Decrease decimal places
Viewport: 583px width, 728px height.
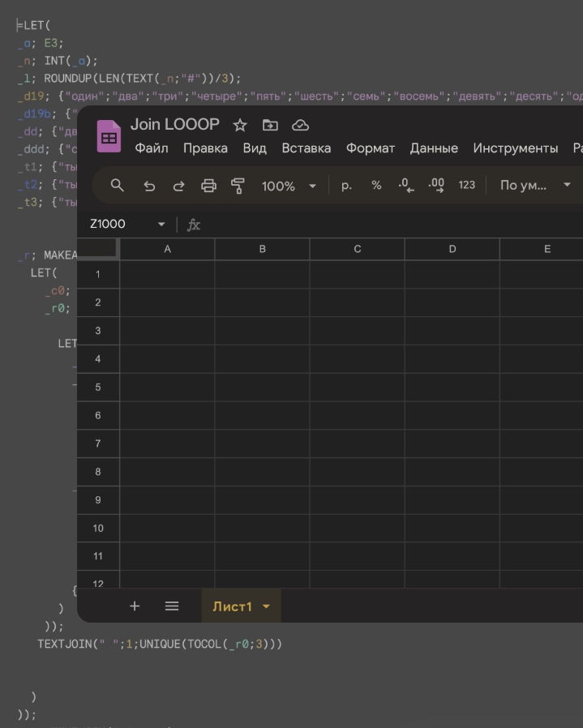(406, 186)
